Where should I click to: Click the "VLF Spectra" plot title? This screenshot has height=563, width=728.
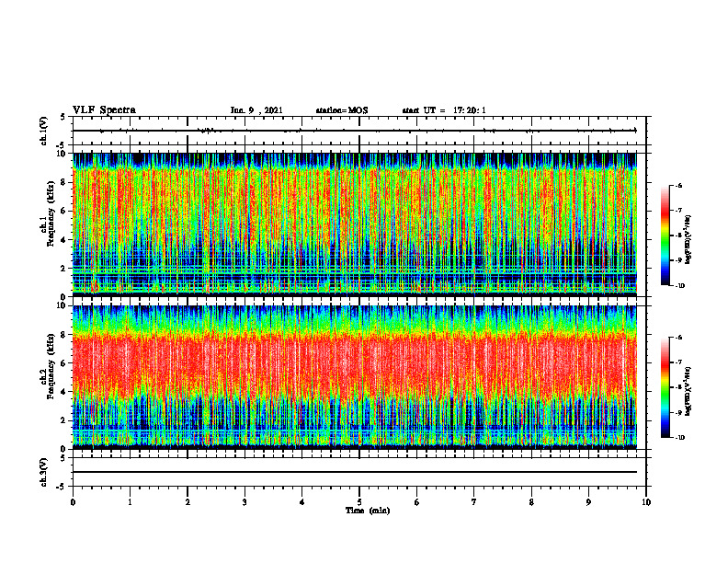coord(104,110)
